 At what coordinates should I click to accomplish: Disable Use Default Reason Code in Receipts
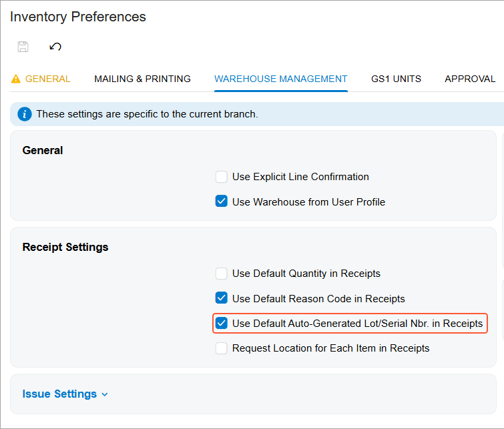[222, 298]
